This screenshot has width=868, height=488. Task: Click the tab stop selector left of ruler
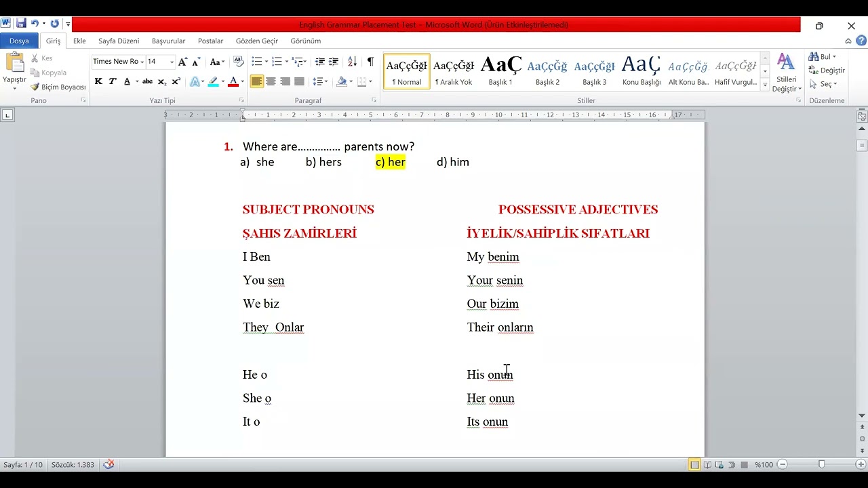click(x=7, y=115)
